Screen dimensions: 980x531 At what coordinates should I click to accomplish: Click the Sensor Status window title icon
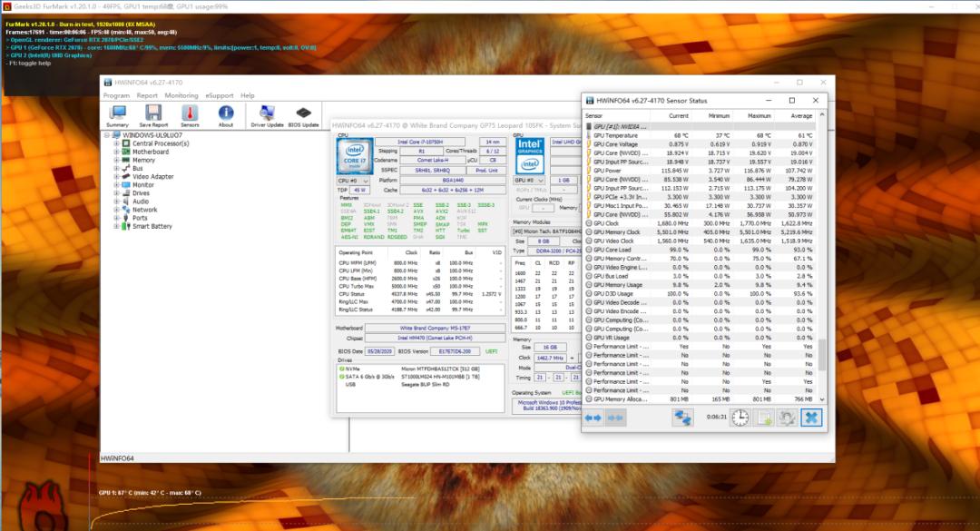pyautogui.click(x=590, y=100)
